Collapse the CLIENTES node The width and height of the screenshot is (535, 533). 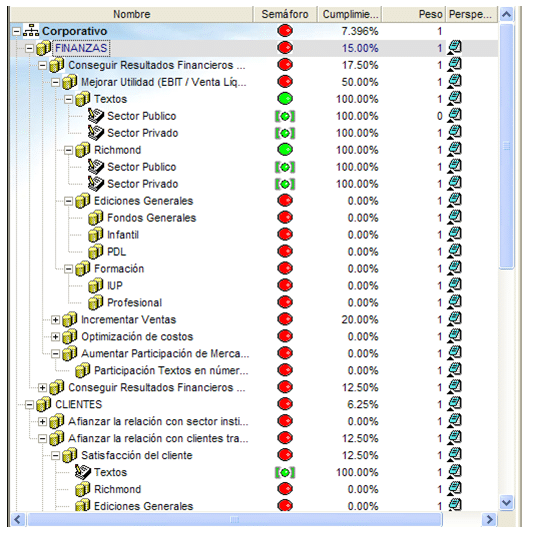pos(29,405)
